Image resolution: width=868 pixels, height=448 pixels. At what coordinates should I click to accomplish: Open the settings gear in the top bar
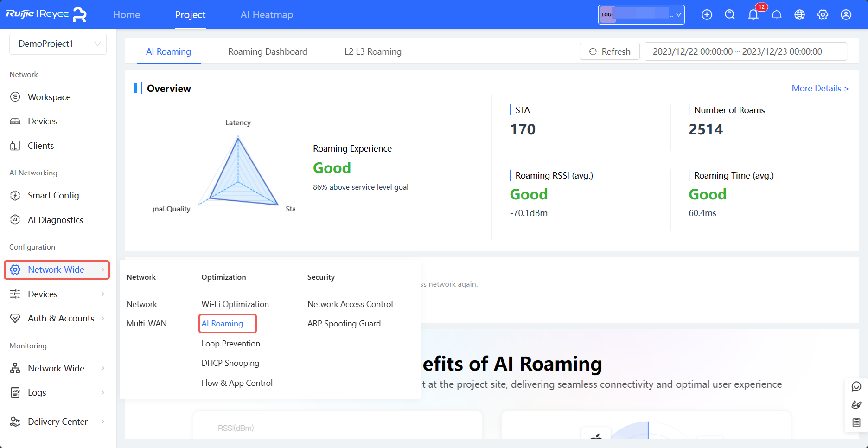823,14
